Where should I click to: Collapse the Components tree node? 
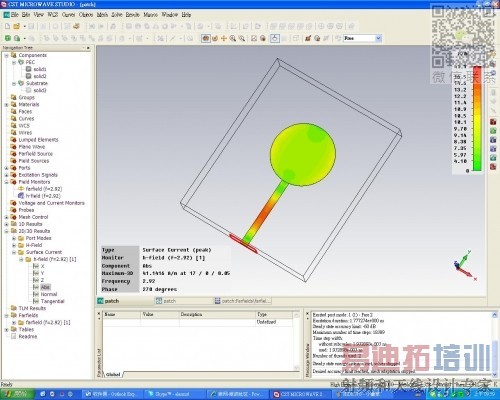coord(6,55)
